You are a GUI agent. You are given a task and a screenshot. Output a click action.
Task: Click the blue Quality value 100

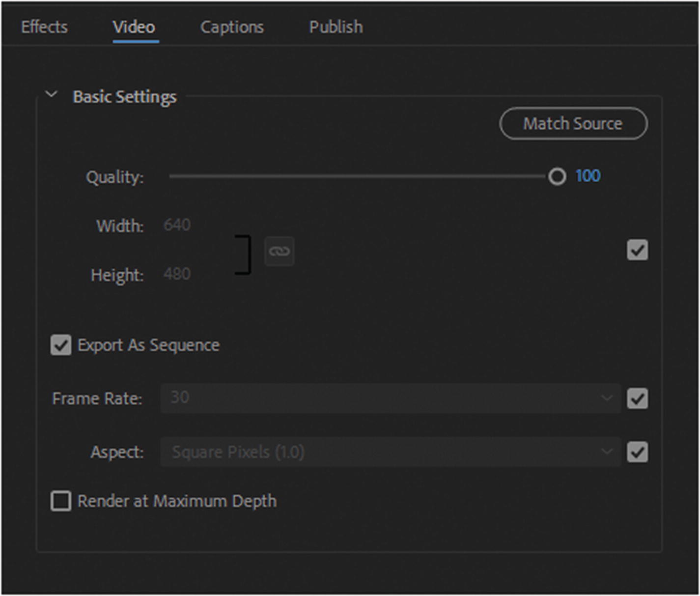pyautogui.click(x=588, y=176)
